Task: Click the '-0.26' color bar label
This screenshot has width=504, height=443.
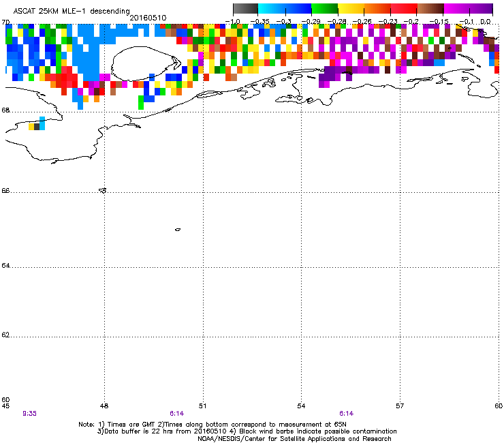Action: point(362,21)
